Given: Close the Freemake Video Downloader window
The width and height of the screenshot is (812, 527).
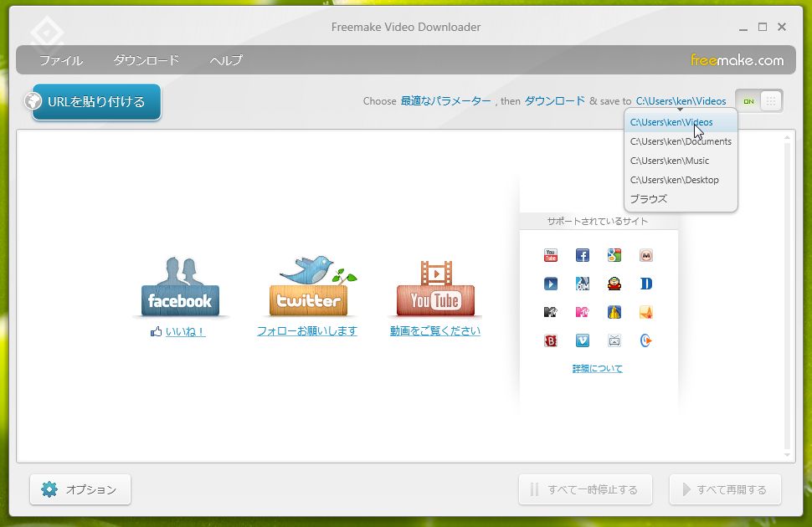Looking at the screenshot, I should pyautogui.click(x=782, y=27).
